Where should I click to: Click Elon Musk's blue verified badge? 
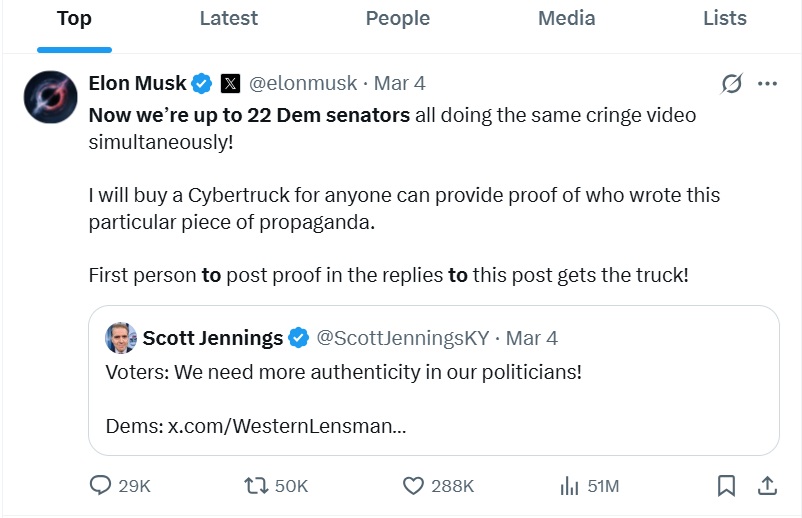point(202,83)
